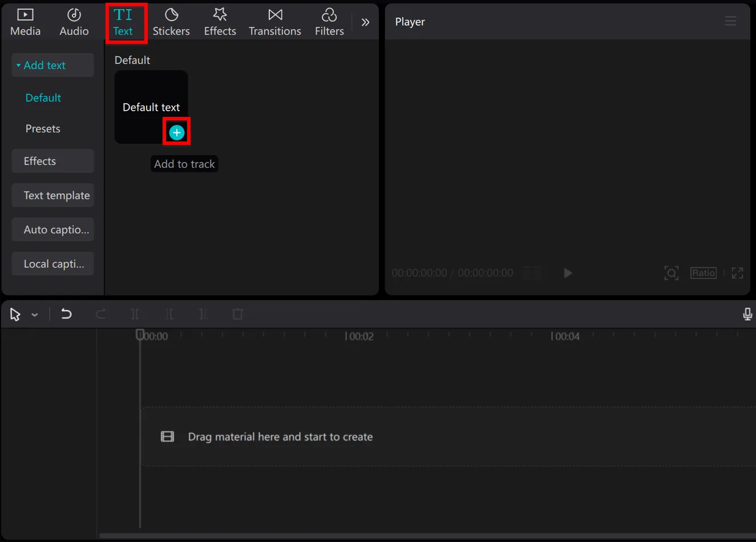Click the film strip icon in empty track
Viewport: 756px width, 542px height.
point(167,436)
